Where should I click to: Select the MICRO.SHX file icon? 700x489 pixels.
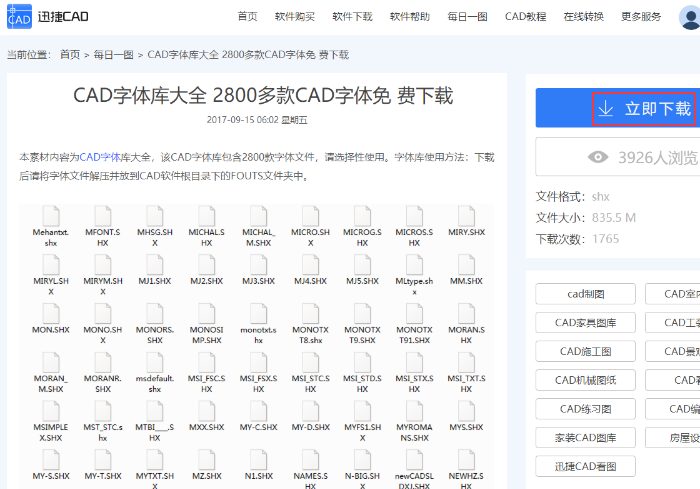pyautogui.click(x=310, y=216)
